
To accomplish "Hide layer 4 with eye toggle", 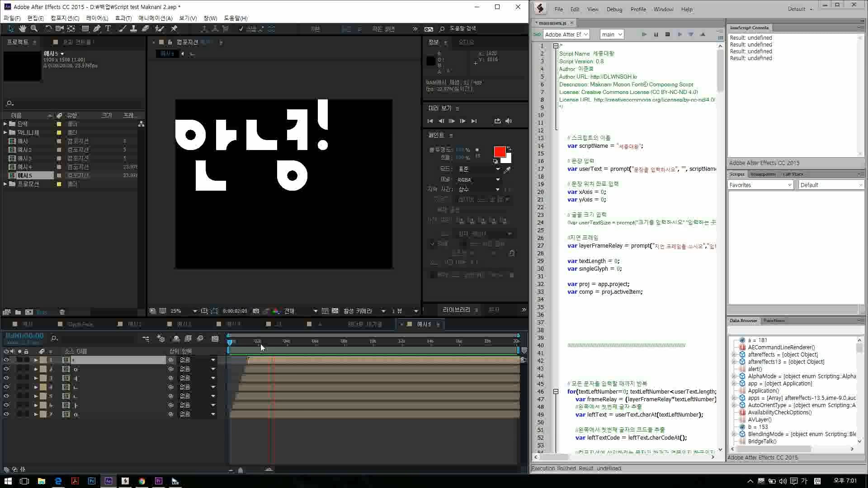I will click(x=6, y=387).
